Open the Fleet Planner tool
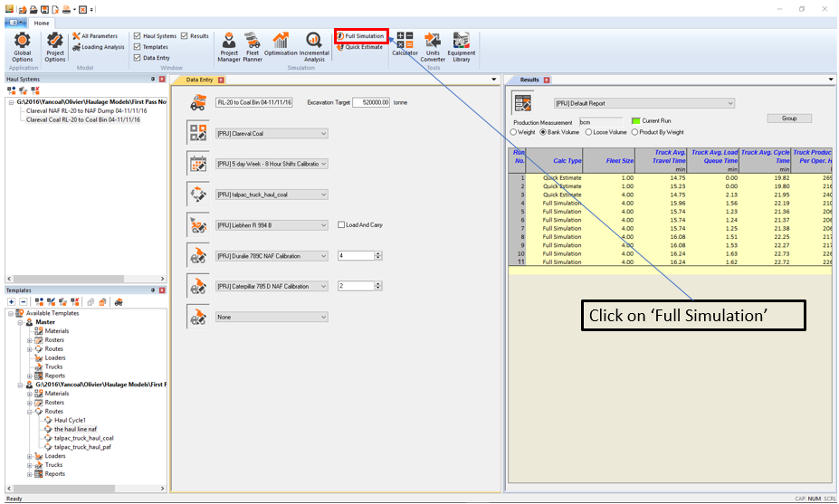This screenshot has width=839, height=504. pyautogui.click(x=253, y=46)
